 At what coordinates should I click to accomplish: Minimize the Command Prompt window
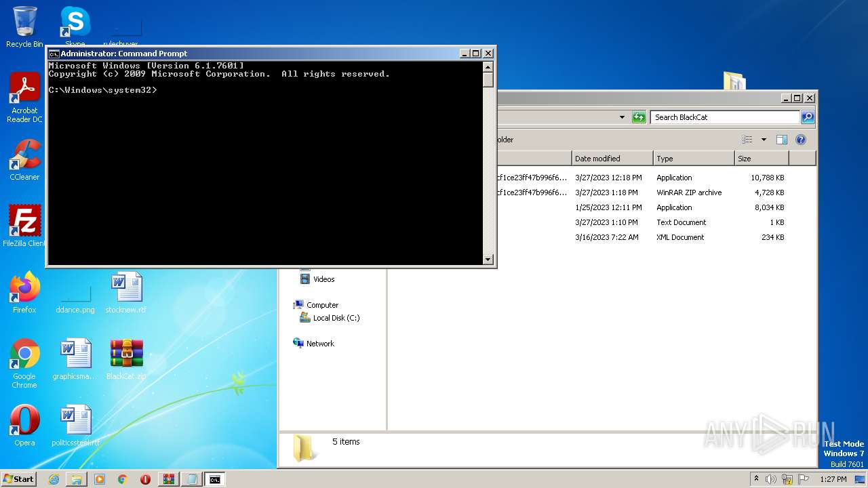tap(465, 54)
